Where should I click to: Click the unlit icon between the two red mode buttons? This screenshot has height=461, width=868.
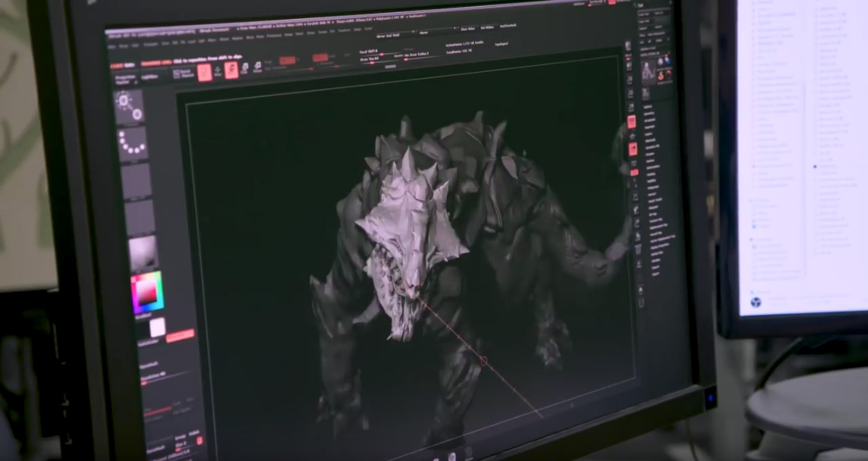218,71
